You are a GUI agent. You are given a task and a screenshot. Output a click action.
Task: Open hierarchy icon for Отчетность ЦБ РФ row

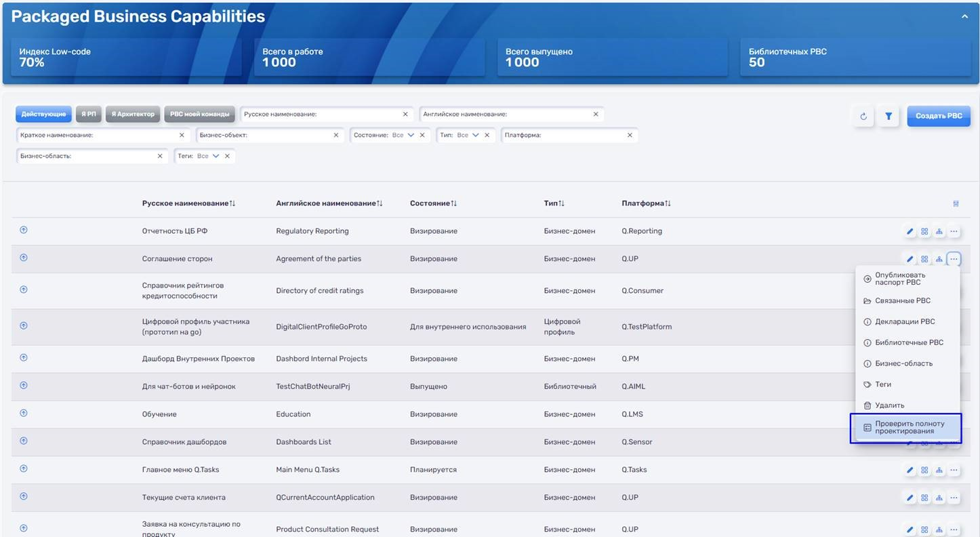[x=939, y=231]
